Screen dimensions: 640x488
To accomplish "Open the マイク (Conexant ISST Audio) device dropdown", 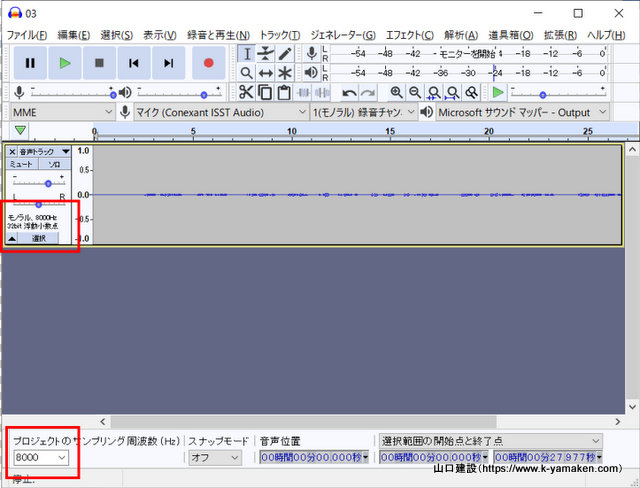I will pos(221,112).
